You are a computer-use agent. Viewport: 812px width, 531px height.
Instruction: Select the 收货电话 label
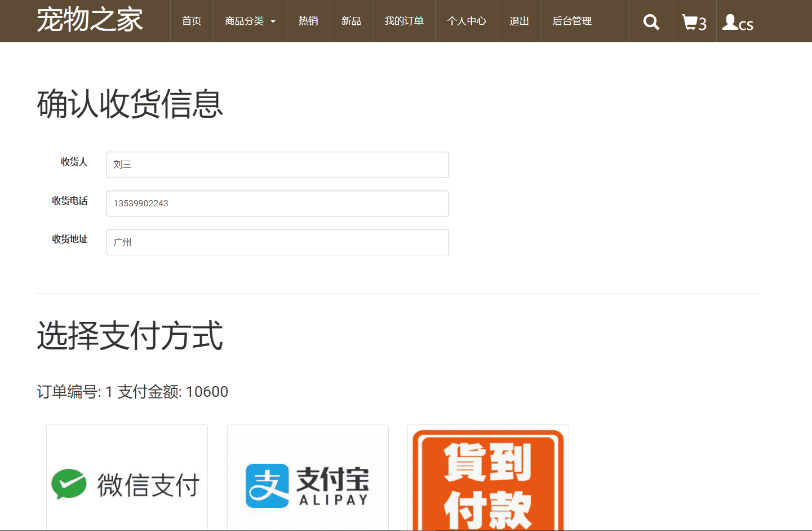pyautogui.click(x=70, y=201)
